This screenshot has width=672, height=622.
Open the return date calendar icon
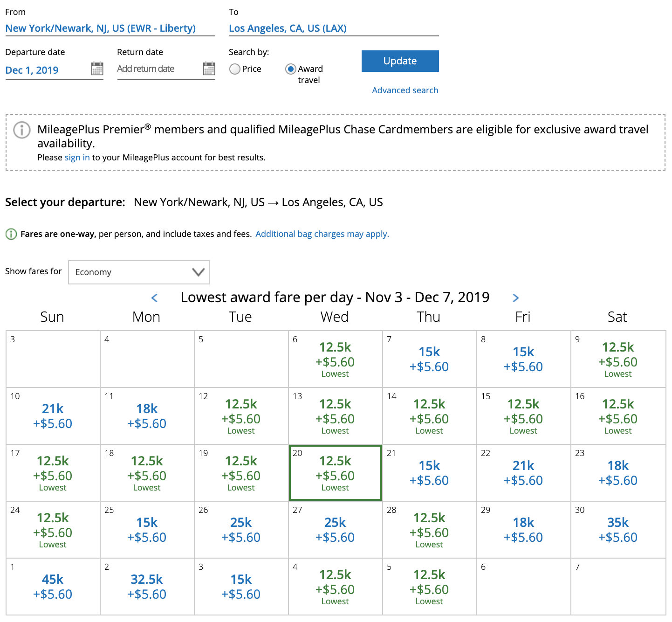209,69
